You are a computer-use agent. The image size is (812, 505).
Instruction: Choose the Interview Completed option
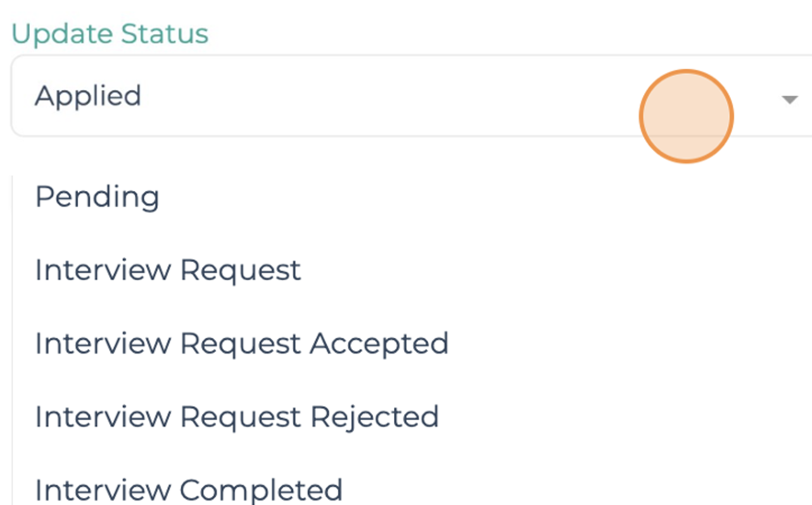pos(189,490)
